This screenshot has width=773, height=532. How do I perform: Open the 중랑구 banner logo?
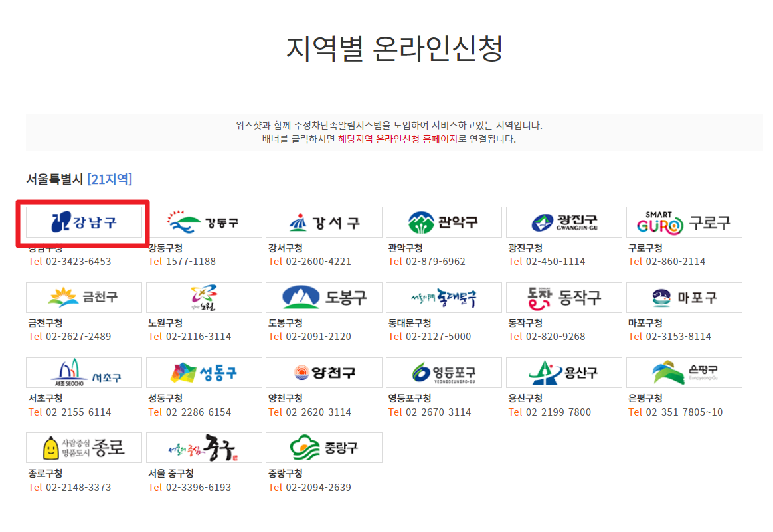coord(324,448)
